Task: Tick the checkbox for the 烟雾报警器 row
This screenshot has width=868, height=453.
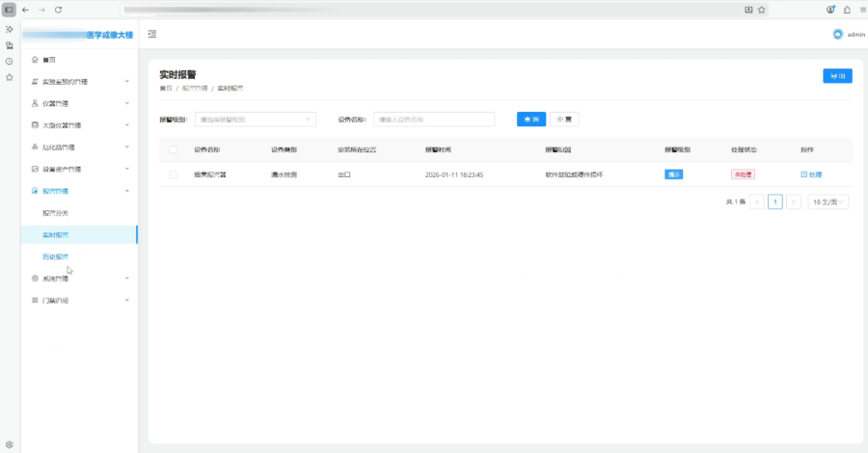Action: point(174,174)
